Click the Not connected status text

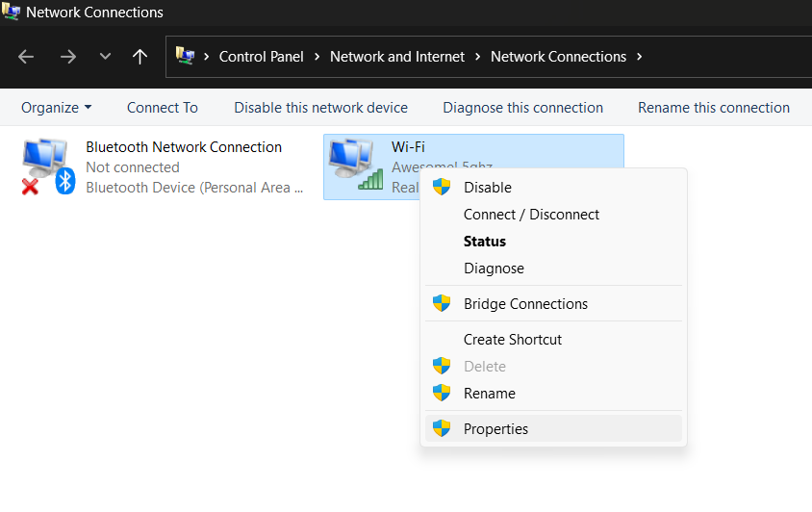click(133, 167)
